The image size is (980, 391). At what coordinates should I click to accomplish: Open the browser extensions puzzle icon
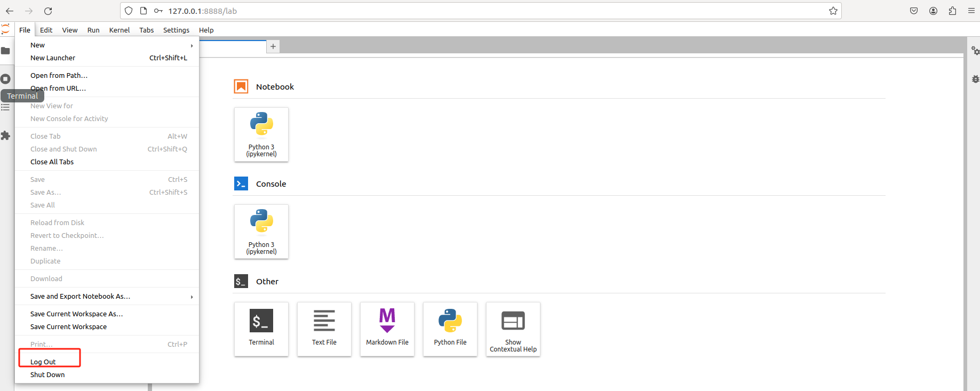click(x=952, y=11)
